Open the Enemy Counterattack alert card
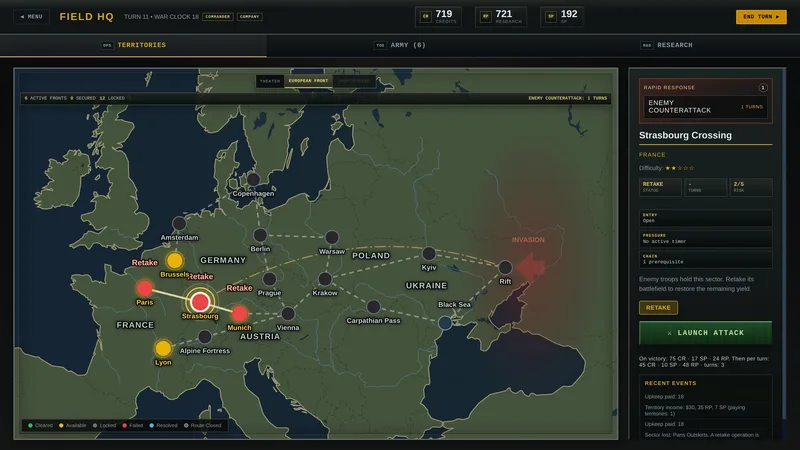 705,107
